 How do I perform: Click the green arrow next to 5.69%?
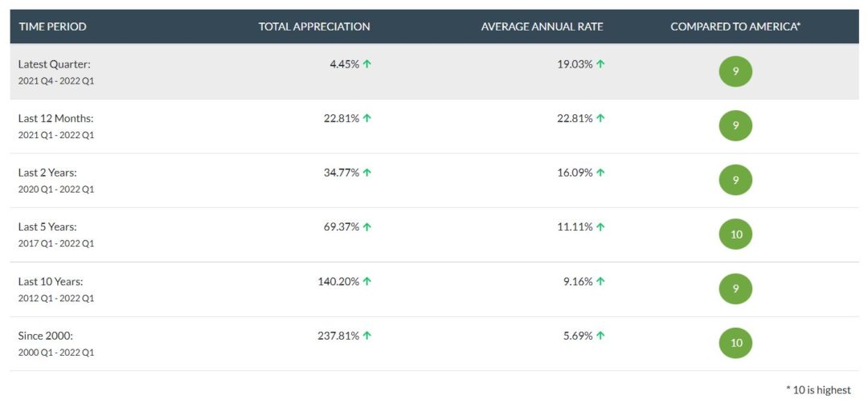coord(600,336)
